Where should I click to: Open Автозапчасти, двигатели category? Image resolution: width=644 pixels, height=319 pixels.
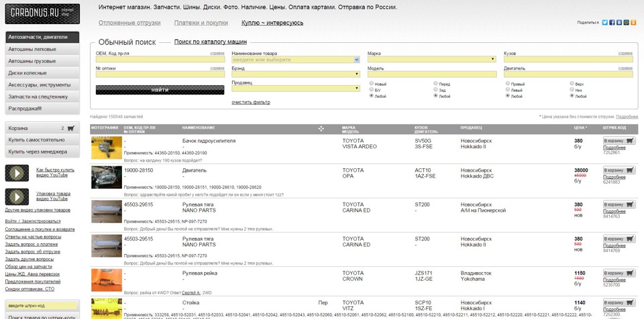42,38
